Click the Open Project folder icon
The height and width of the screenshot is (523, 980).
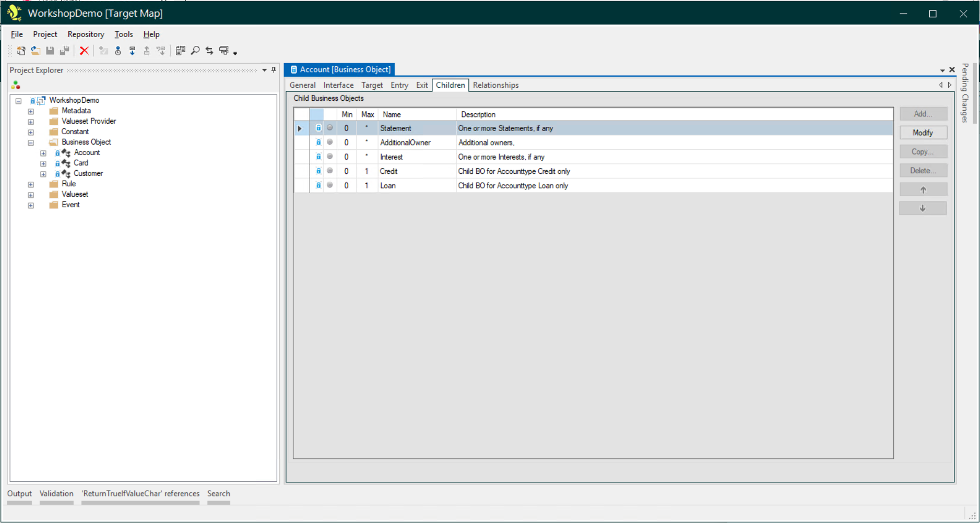point(36,51)
